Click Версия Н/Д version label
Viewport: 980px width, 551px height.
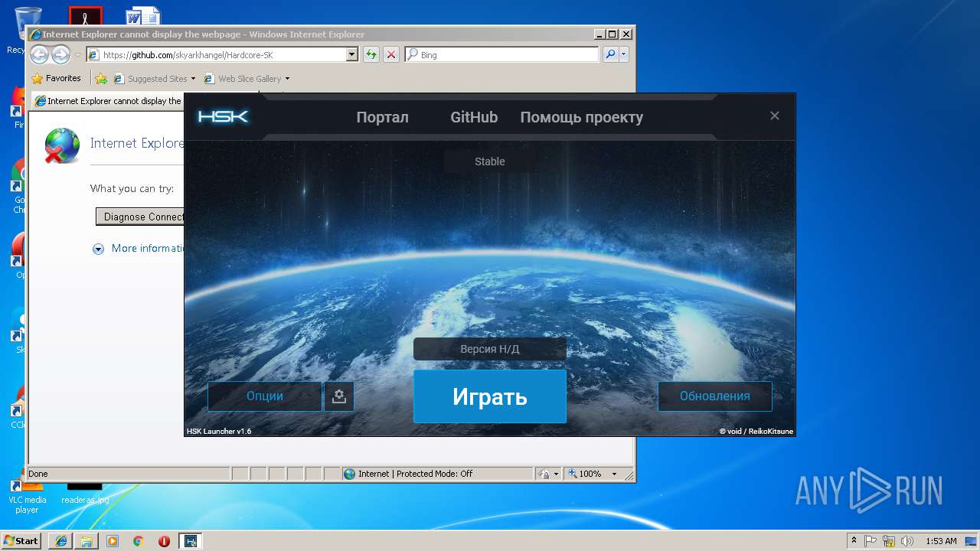490,349
